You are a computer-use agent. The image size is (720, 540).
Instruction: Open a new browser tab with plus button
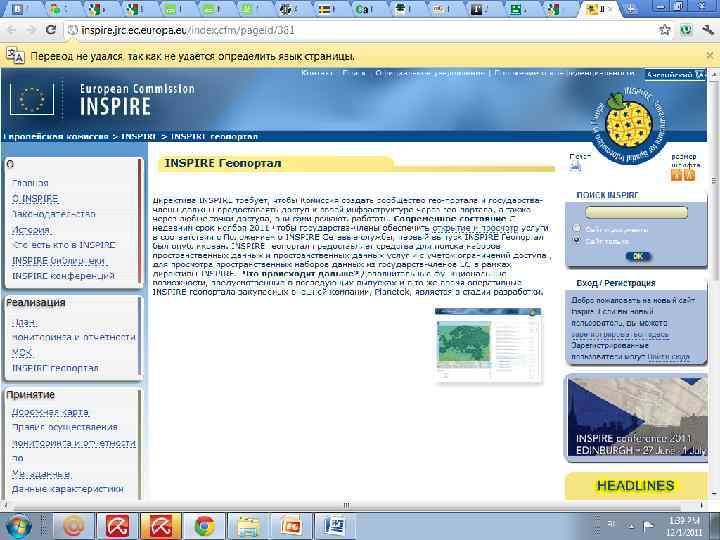click(631, 9)
